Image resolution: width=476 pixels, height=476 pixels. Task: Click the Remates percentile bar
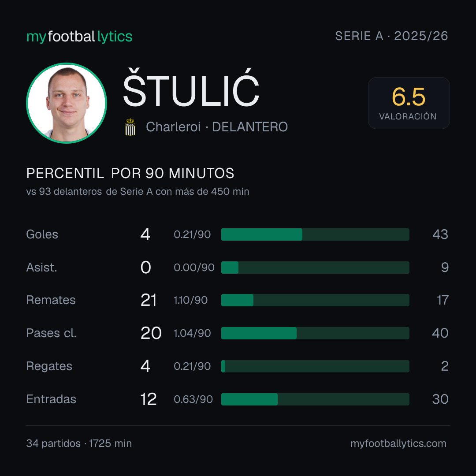315,300
